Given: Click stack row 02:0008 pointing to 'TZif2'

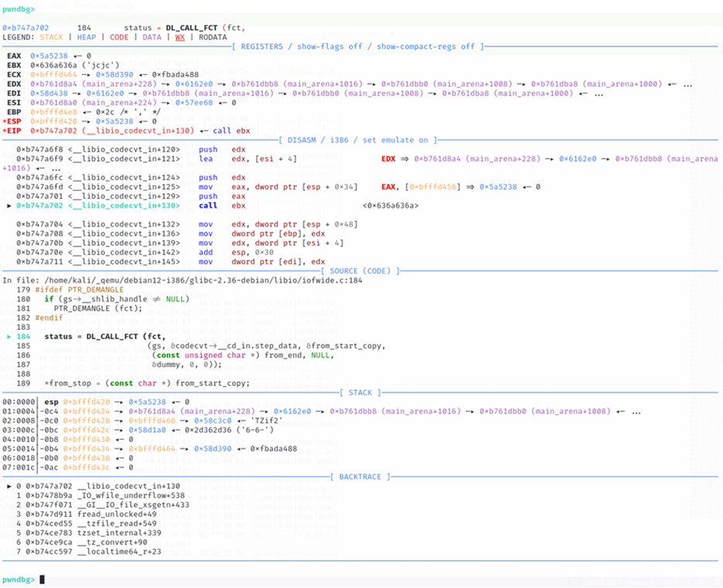Looking at the screenshot, I should coord(142,421).
